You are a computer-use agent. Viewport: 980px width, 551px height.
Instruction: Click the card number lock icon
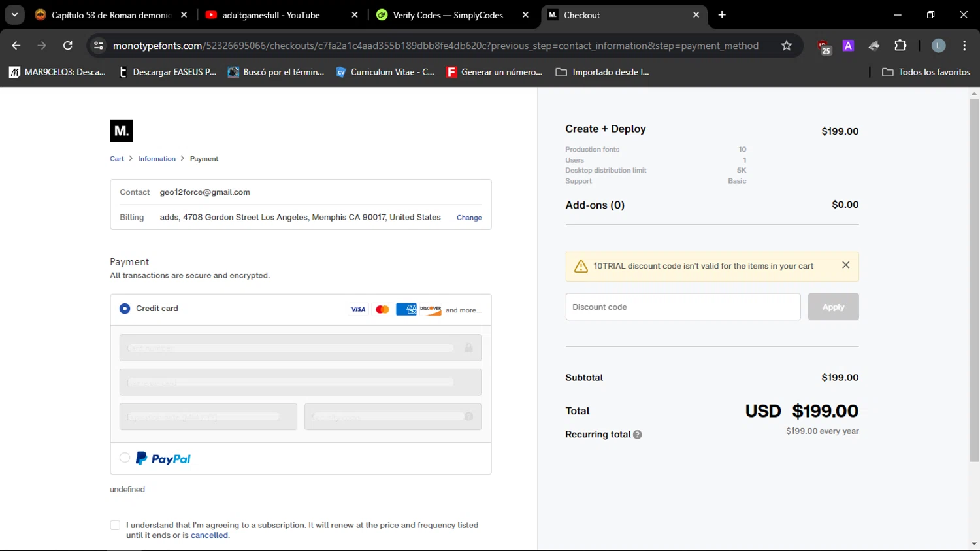pyautogui.click(x=468, y=348)
